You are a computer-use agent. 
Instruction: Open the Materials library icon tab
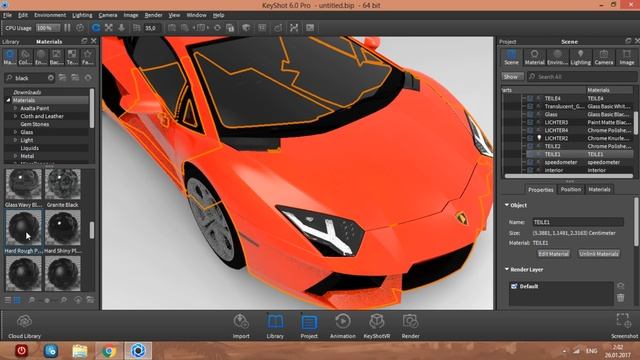point(10,57)
